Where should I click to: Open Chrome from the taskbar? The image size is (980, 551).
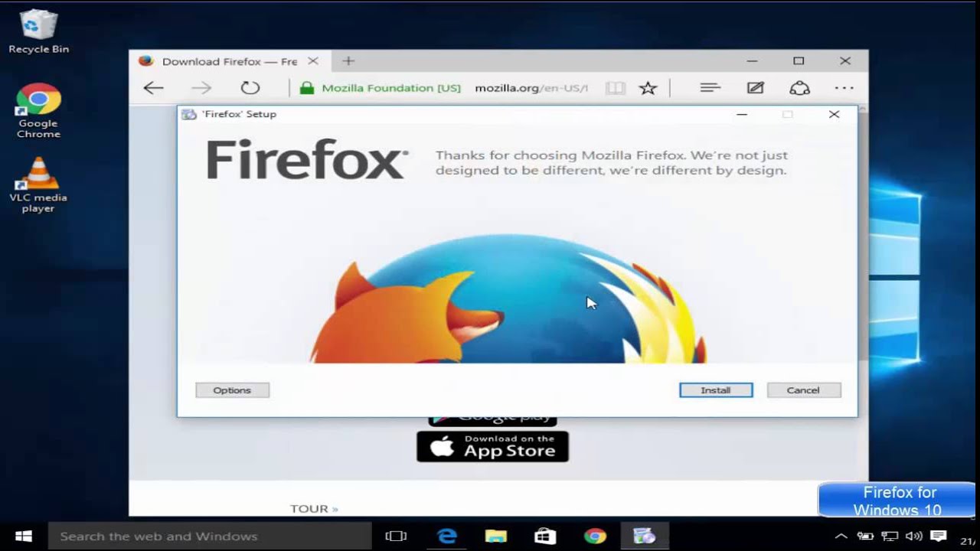(595, 536)
